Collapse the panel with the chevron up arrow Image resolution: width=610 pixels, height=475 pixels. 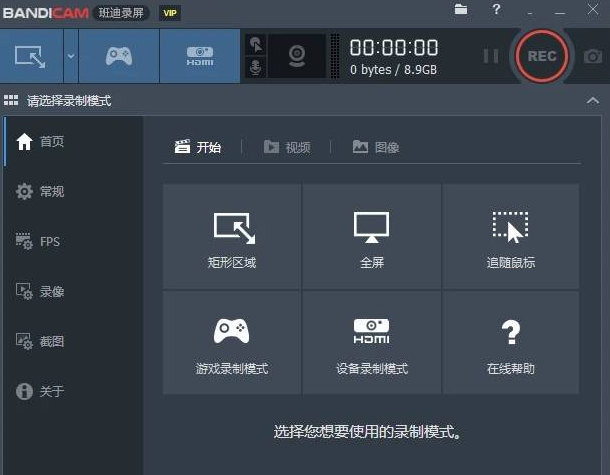pos(592,101)
